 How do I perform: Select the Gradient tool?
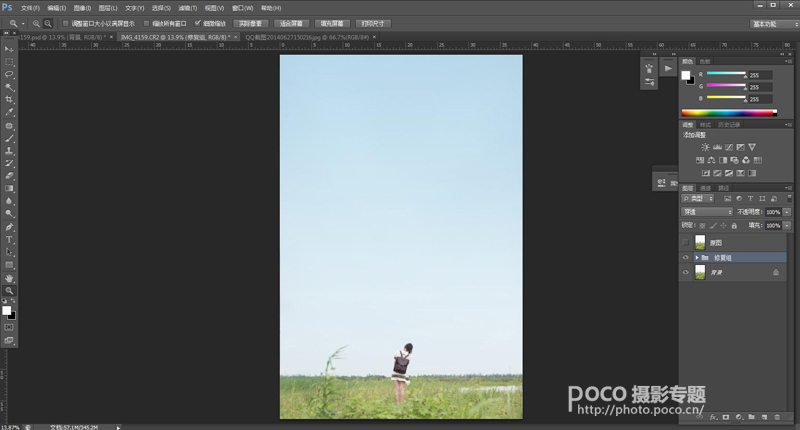(9, 189)
